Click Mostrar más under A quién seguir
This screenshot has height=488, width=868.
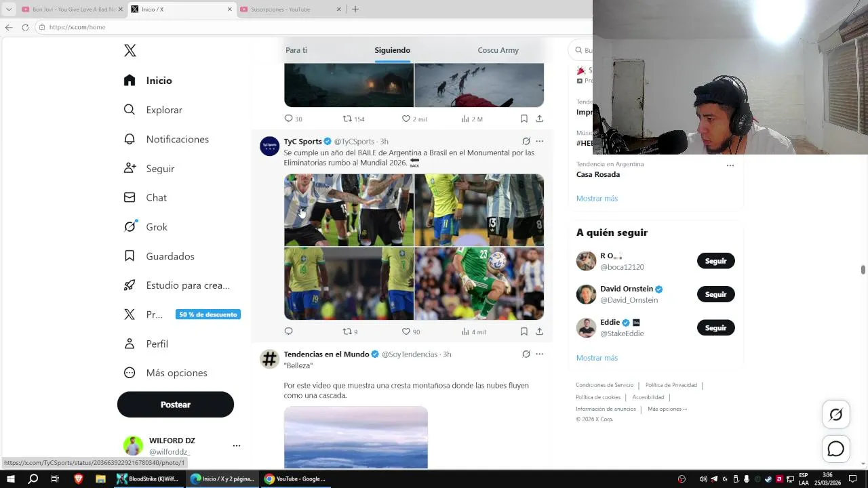(597, 358)
